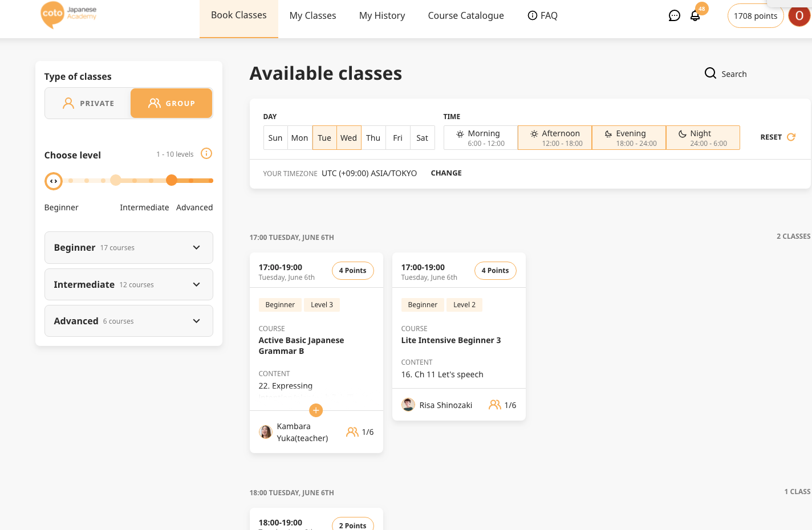This screenshot has width=812, height=530.
Task: Click CHANGE to update your timezone
Action: (446, 173)
